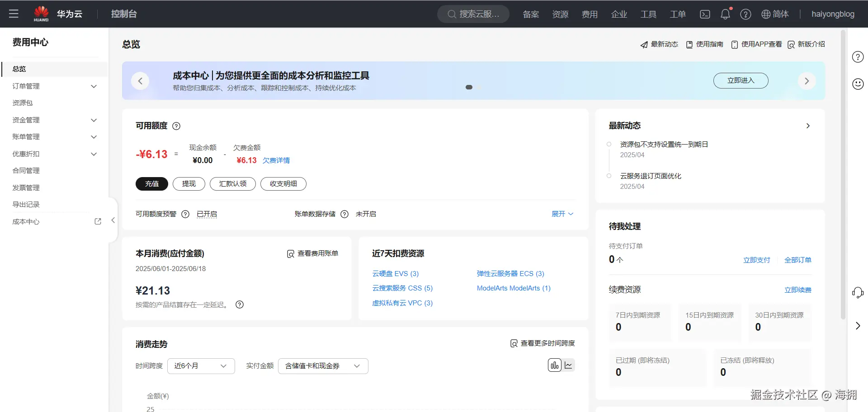Switch to the 资源 menu item in top bar

[x=560, y=14]
